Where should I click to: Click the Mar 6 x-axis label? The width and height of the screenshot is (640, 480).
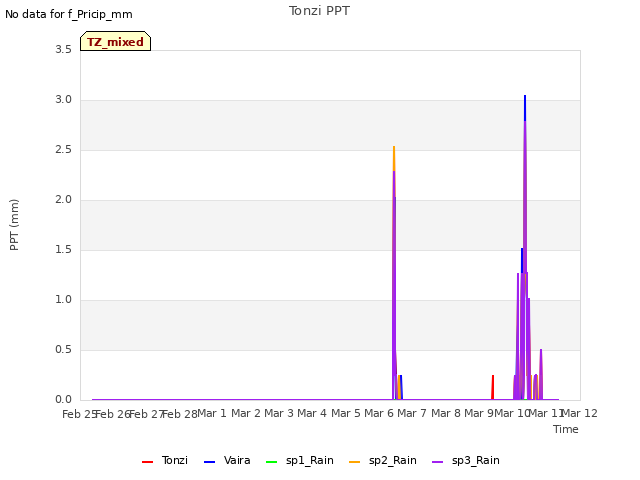click(x=379, y=413)
